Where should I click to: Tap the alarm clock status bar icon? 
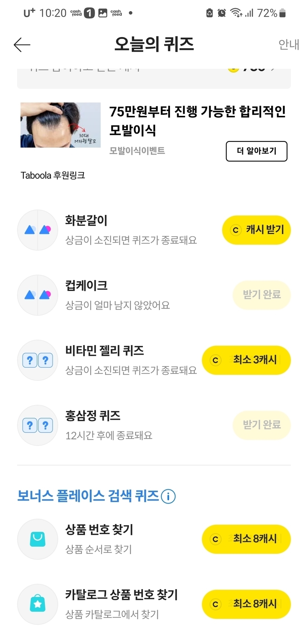[x=222, y=13]
